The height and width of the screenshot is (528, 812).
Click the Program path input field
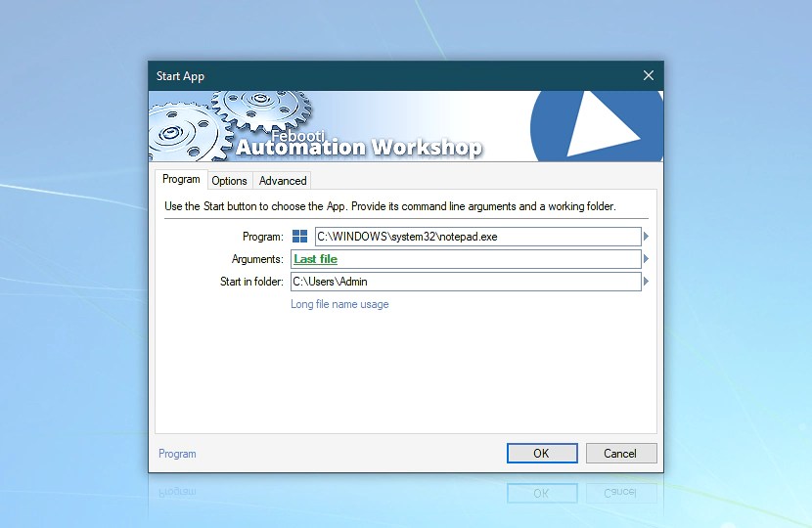(x=478, y=237)
